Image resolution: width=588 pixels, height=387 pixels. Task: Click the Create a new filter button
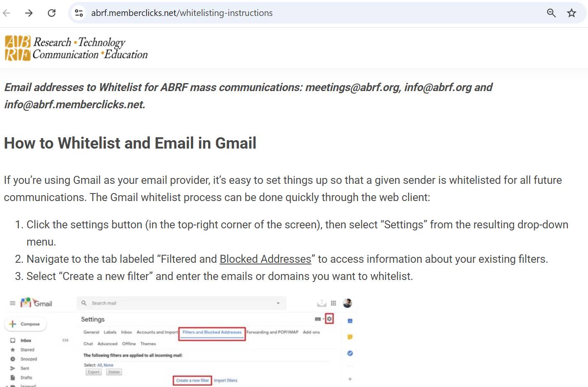(192, 380)
